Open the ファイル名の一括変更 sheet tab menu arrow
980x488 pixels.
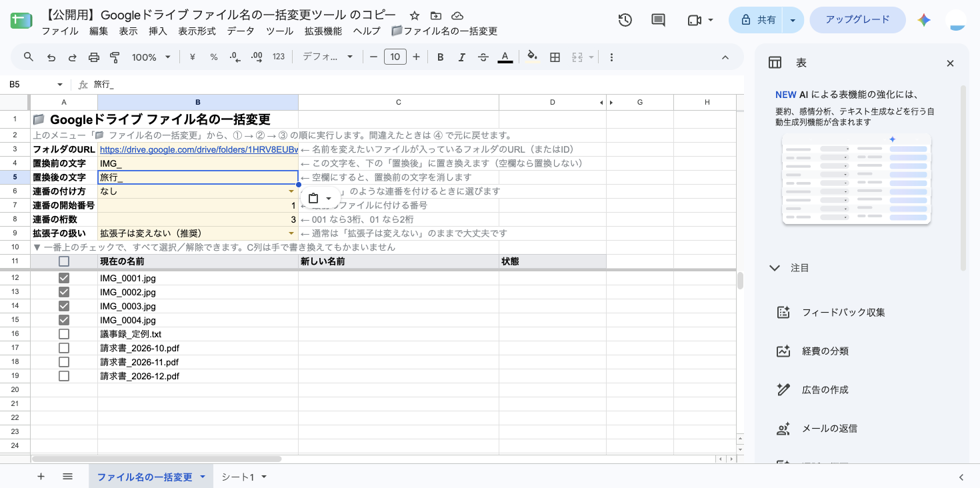pos(203,477)
